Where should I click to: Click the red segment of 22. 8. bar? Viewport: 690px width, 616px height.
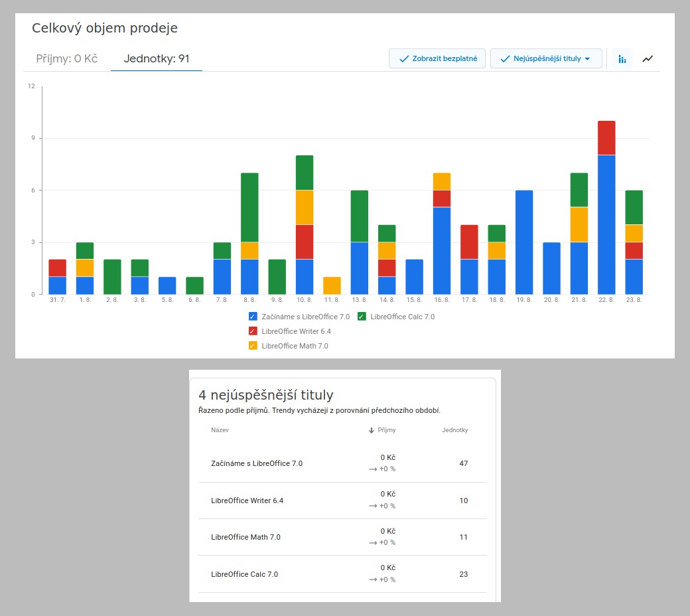(x=606, y=138)
